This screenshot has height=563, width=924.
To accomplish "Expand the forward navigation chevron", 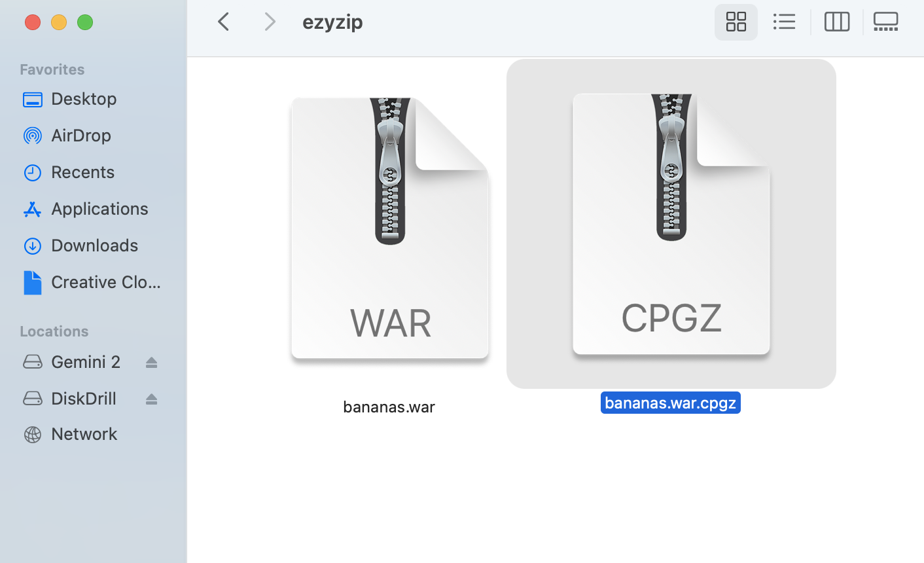I will (270, 22).
